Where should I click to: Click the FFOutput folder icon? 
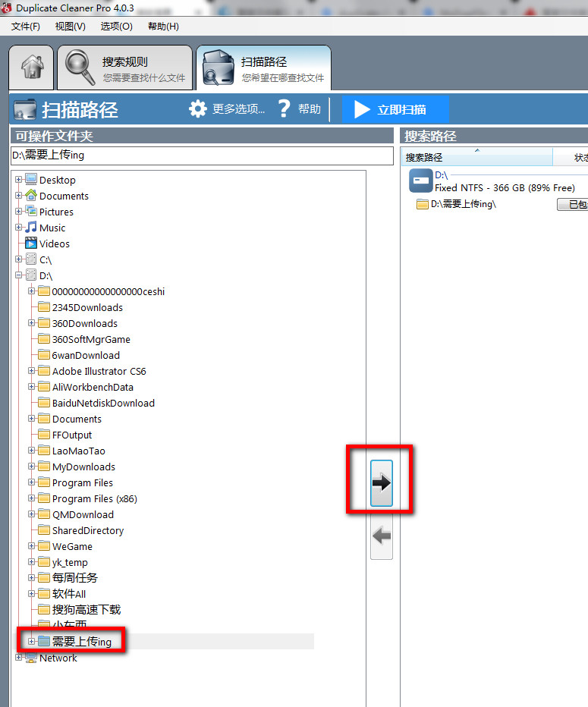point(44,435)
